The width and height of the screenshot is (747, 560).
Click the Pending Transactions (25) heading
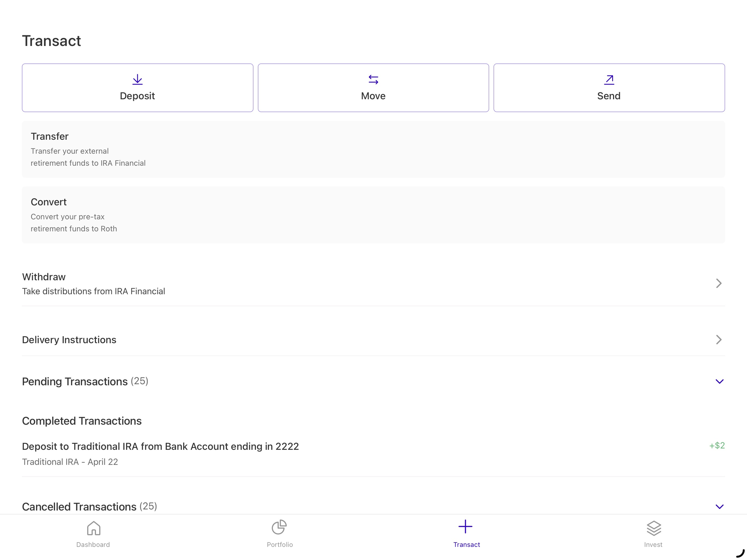(x=85, y=381)
